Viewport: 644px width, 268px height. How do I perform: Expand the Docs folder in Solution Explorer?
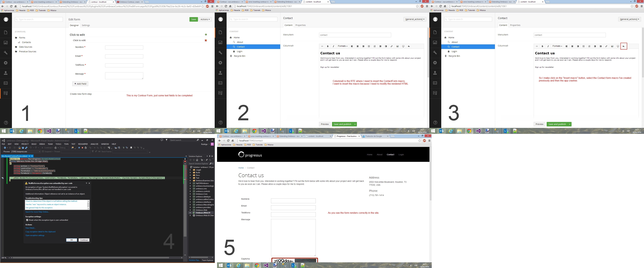(x=190, y=175)
